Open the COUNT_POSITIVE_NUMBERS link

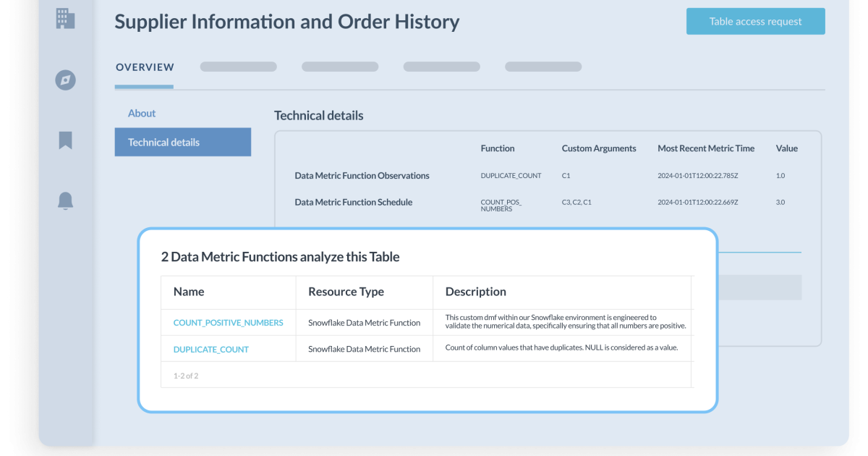tap(228, 323)
